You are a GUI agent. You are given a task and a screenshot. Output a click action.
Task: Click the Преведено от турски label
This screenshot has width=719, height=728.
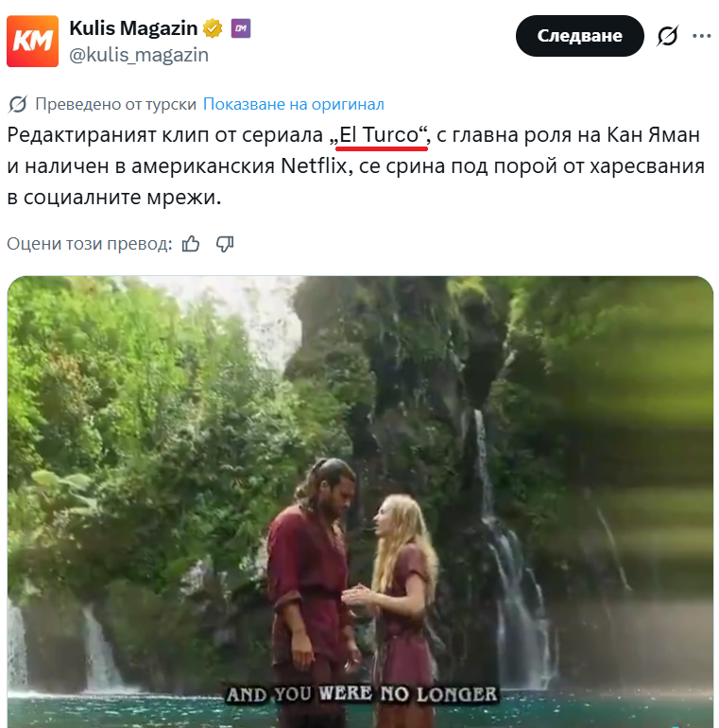[116, 104]
